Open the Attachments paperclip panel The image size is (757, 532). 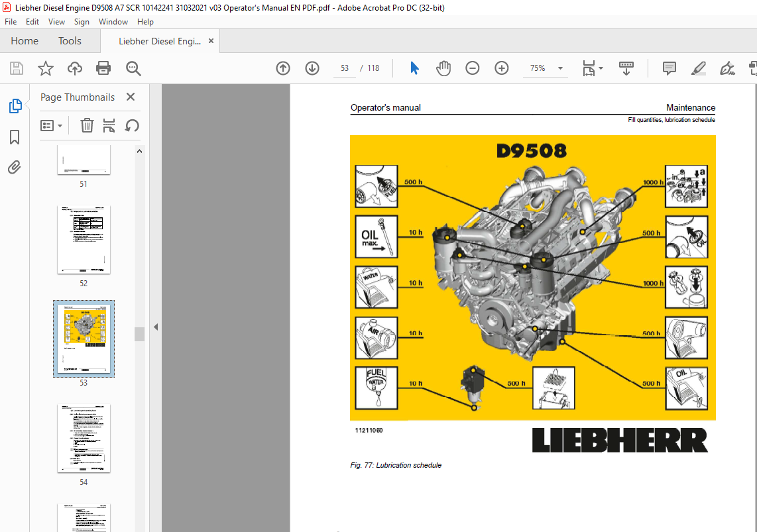15,168
